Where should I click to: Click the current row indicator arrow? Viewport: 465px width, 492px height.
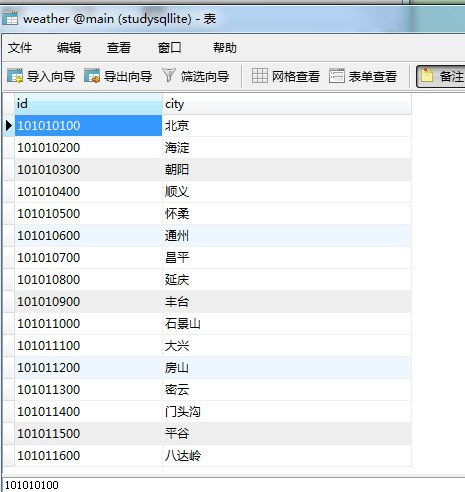point(9,126)
